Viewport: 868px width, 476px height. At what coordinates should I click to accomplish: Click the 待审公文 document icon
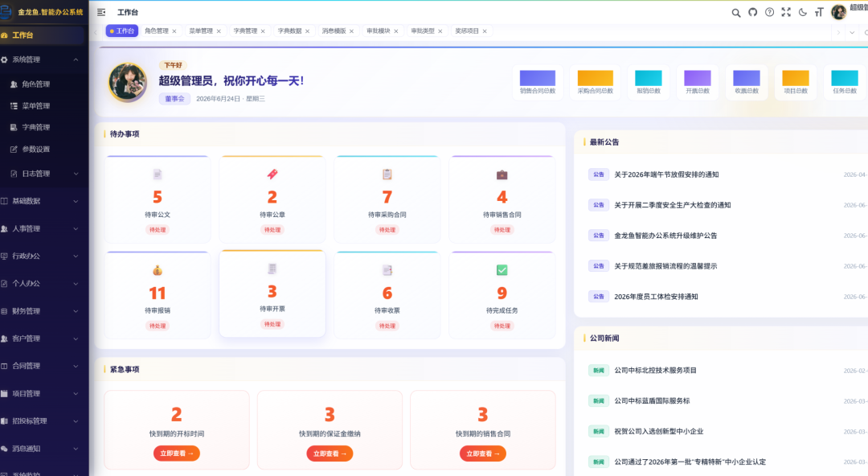(158, 174)
